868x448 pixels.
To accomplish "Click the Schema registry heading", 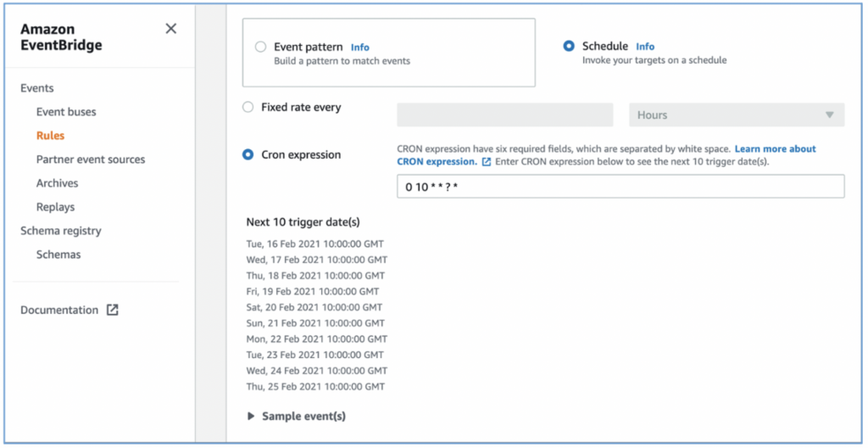I will pyautogui.click(x=61, y=231).
